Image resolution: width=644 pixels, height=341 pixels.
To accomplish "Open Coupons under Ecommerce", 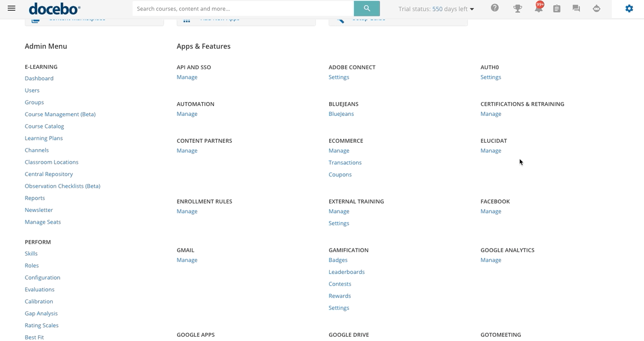I will coord(340,174).
